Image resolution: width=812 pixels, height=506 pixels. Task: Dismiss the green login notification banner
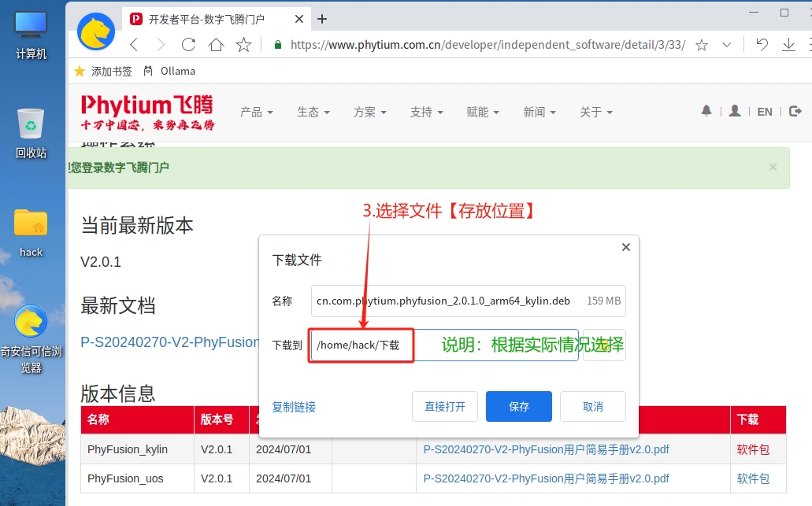773,167
